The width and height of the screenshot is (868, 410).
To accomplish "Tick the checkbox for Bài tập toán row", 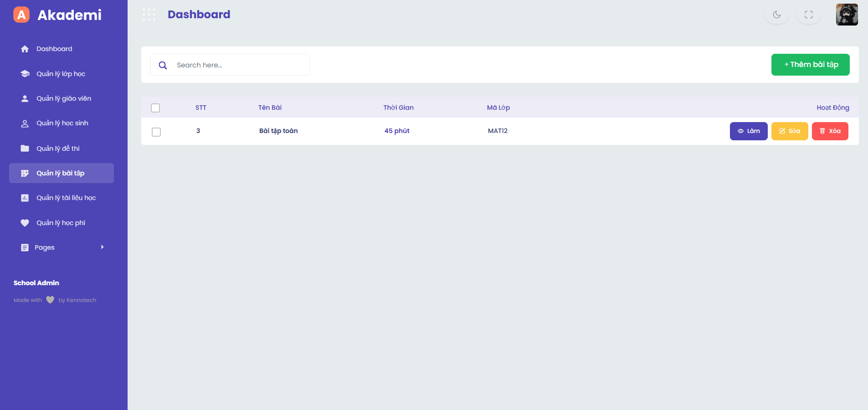I will [156, 132].
